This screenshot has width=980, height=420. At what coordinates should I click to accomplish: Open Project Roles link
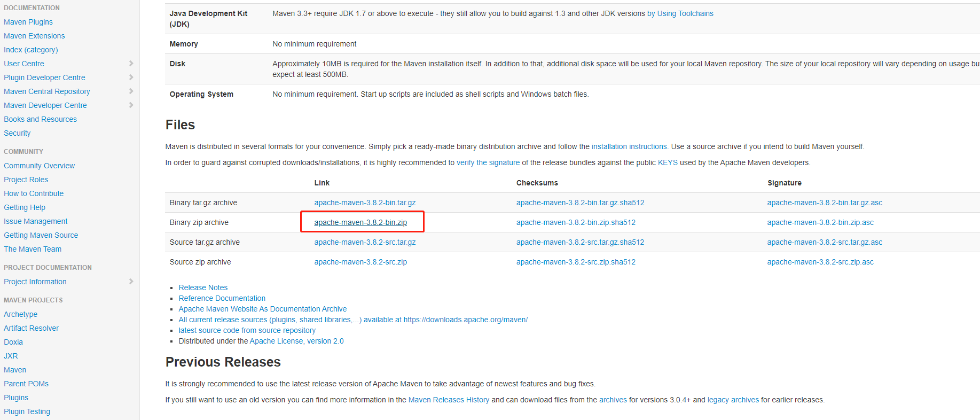pos(26,180)
